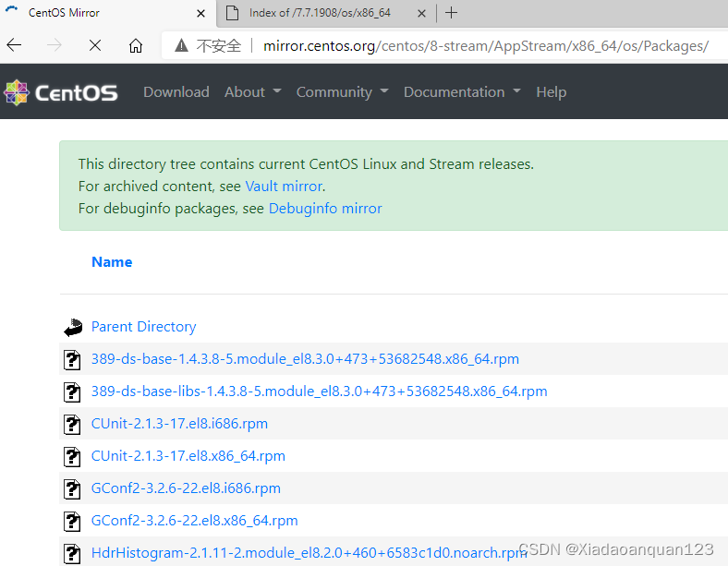728x566 pixels.
Task: Download 389-ds-base-1.4.3.8-5 x86_64 rpm
Action: [x=305, y=359]
